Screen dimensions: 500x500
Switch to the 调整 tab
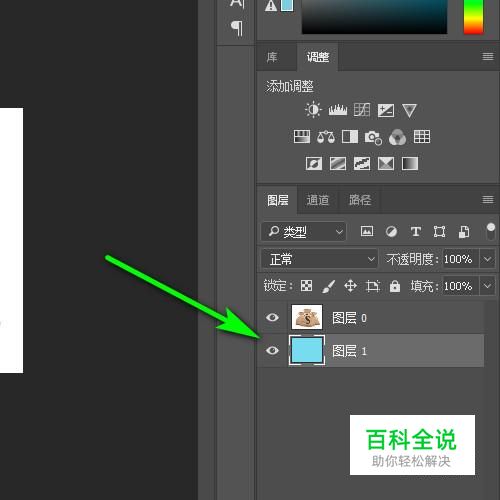[x=318, y=57]
